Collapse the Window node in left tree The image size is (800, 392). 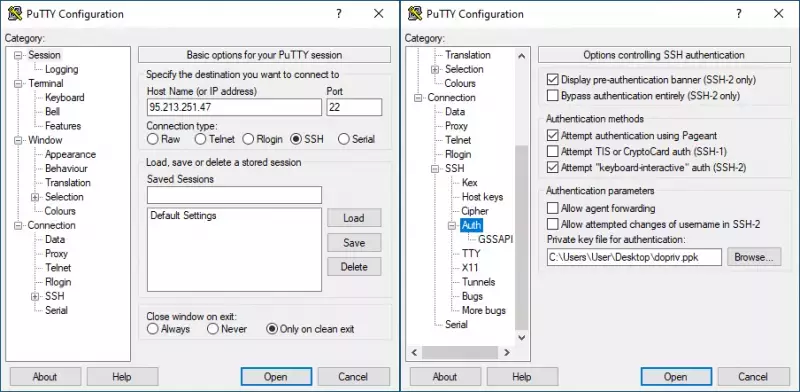click(18, 140)
